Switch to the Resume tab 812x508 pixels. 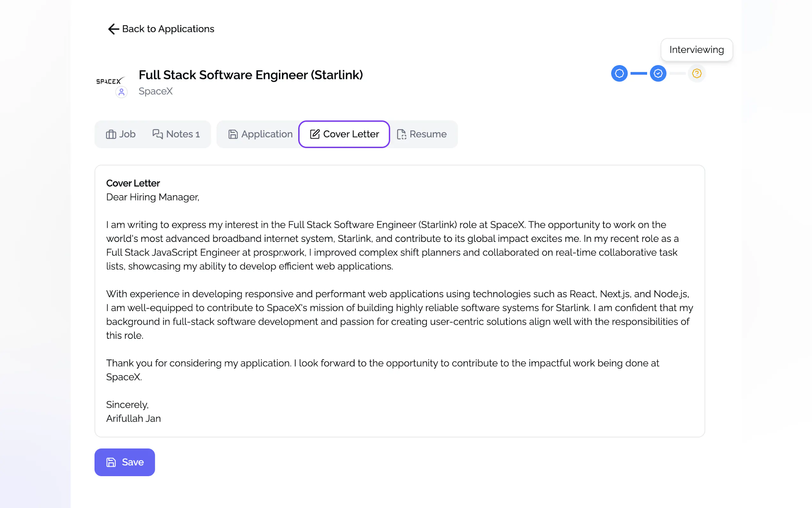tap(422, 134)
